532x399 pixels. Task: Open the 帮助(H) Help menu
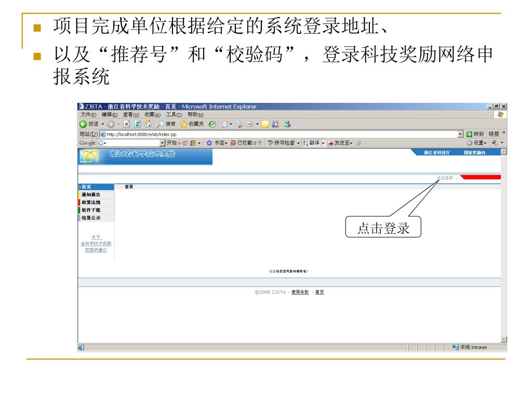(195, 115)
